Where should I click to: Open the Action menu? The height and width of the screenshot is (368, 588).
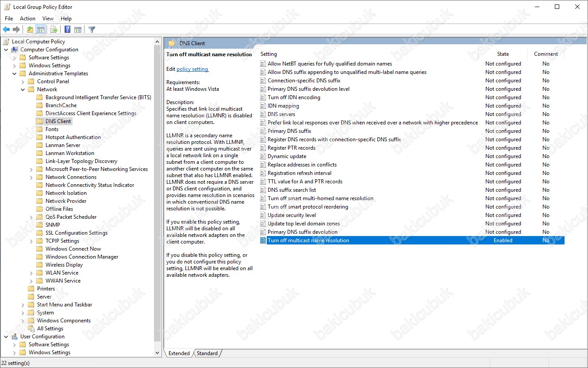[27, 19]
